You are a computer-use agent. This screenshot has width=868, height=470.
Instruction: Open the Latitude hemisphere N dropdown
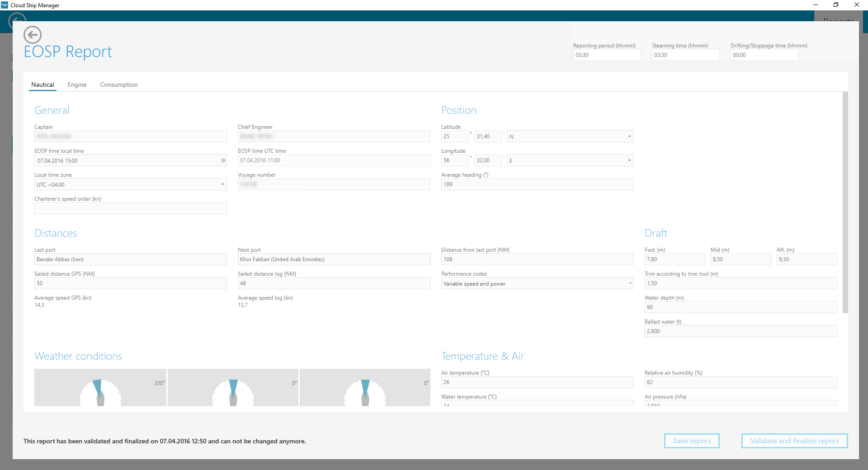(x=629, y=136)
